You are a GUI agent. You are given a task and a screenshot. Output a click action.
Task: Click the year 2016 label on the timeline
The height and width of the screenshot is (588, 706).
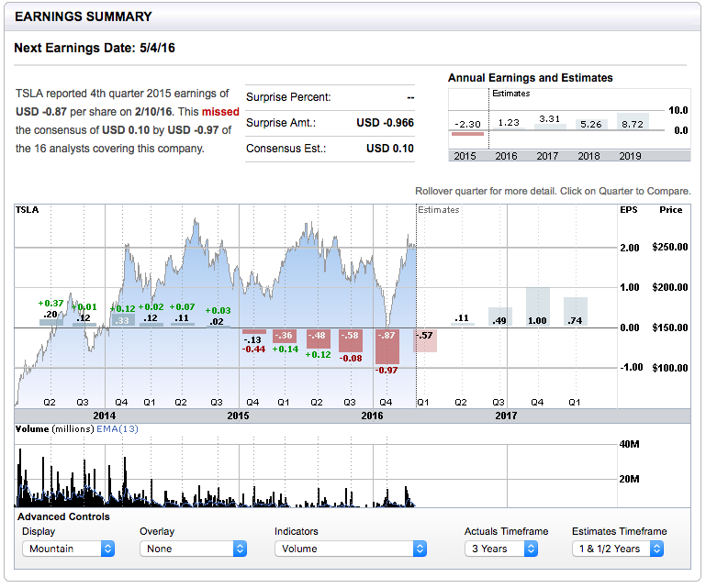tap(373, 416)
